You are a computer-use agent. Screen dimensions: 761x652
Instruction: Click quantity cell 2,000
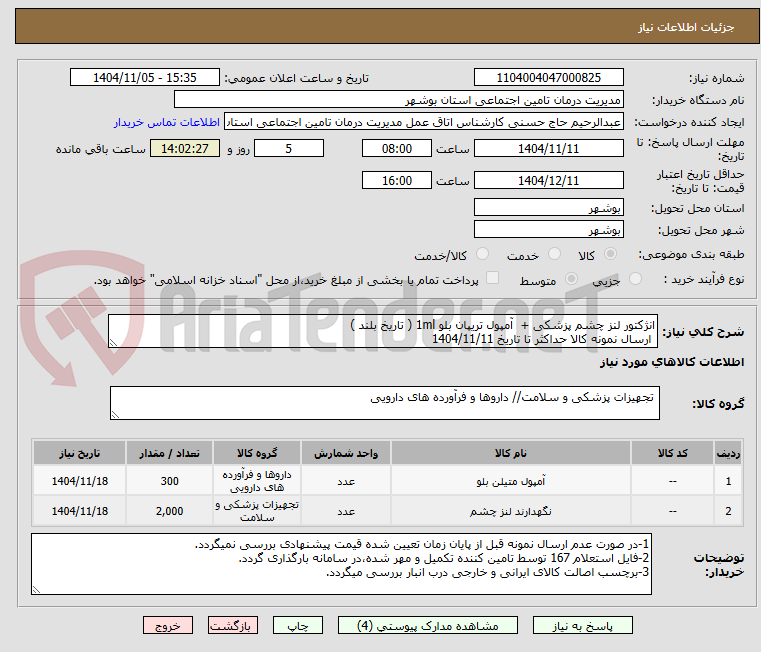click(x=169, y=511)
